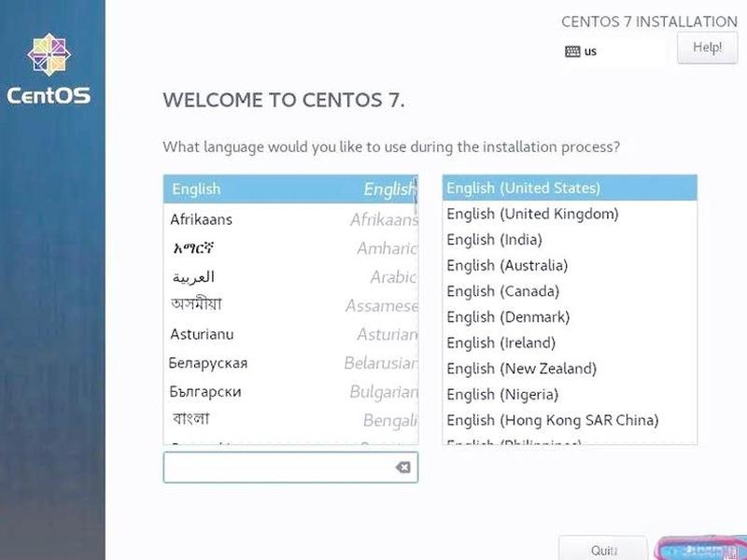Click the CentOS logo

(49, 68)
